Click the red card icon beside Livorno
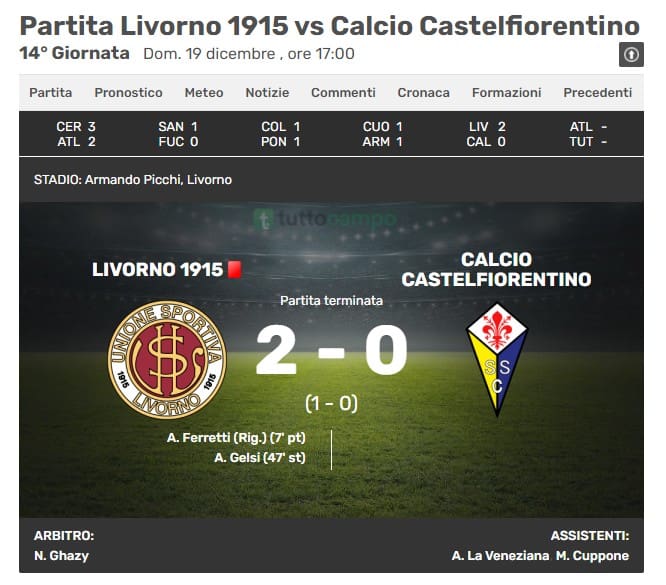This screenshot has height=585, width=666. [x=236, y=270]
